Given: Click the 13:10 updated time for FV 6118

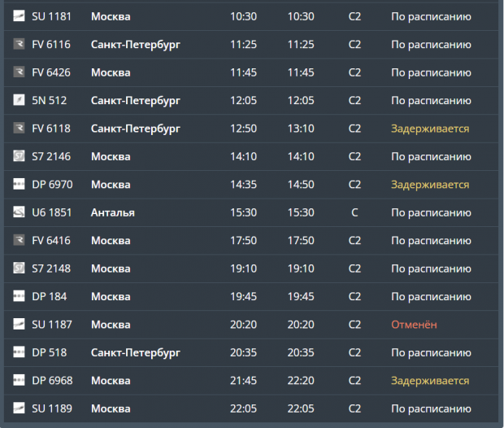Looking at the screenshot, I should click(301, 129).
